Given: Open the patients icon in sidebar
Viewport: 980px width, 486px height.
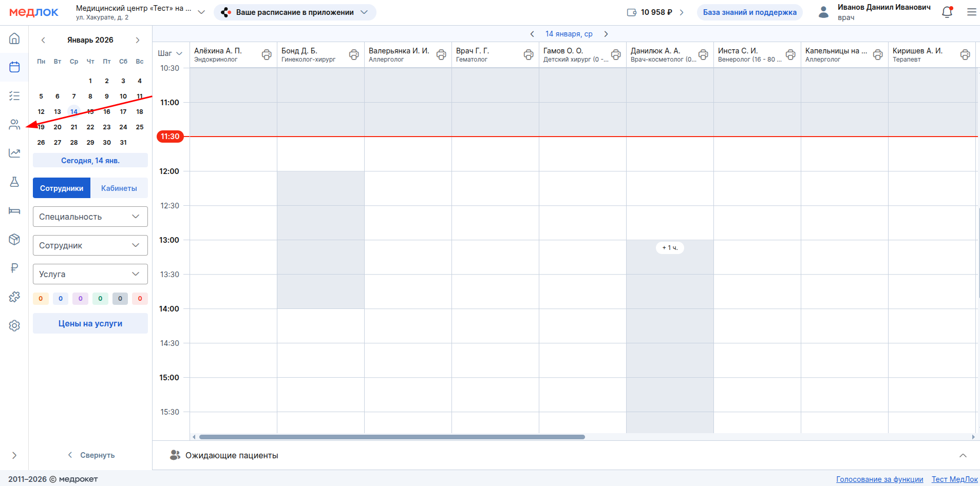Looking at the screenshot, I should [14, 125].
